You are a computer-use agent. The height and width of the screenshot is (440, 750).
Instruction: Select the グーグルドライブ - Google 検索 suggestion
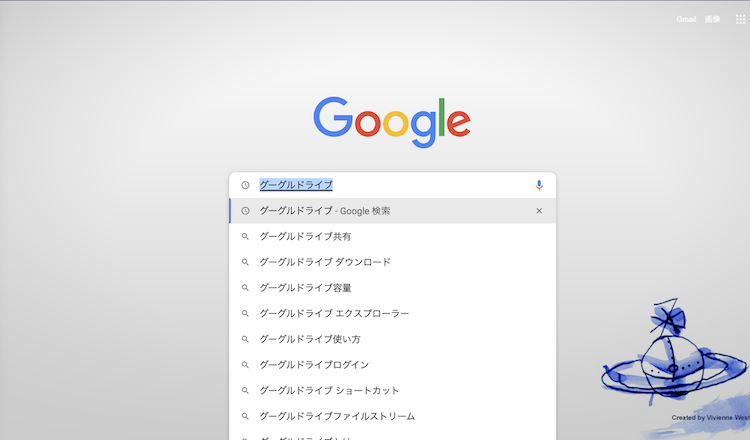pos(325,211)
